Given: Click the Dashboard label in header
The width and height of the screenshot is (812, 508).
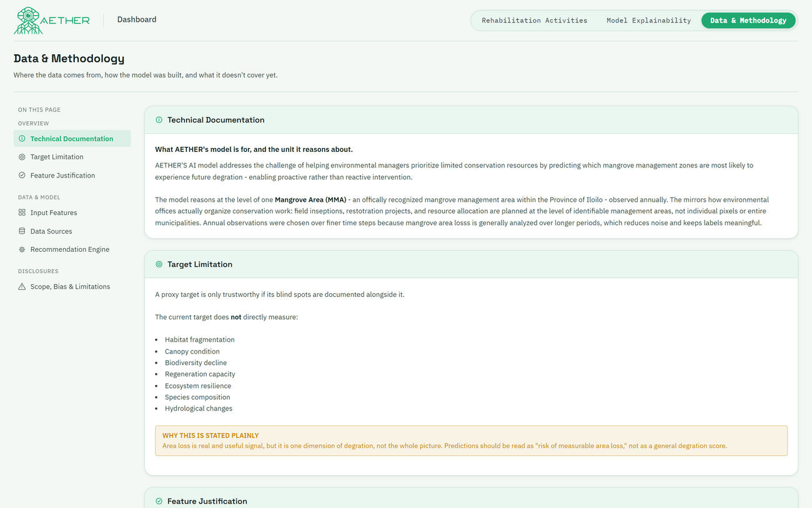Looking at the screenshot, I should (x=137, y=19).
